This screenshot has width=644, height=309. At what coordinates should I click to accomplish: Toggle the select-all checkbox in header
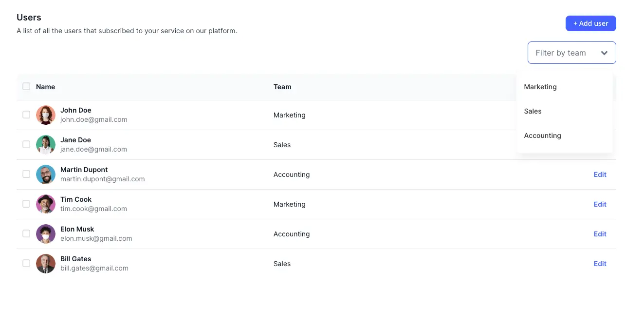click(26, 87)
